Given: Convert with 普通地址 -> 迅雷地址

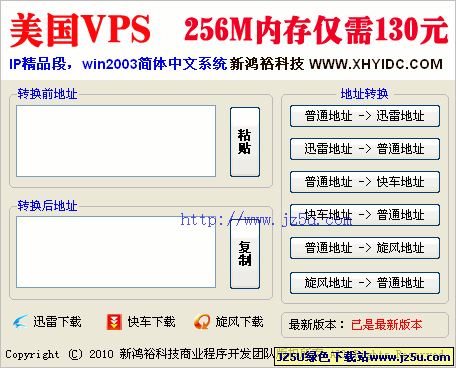Looking at the screenshot, I should [x=365, y=116].
